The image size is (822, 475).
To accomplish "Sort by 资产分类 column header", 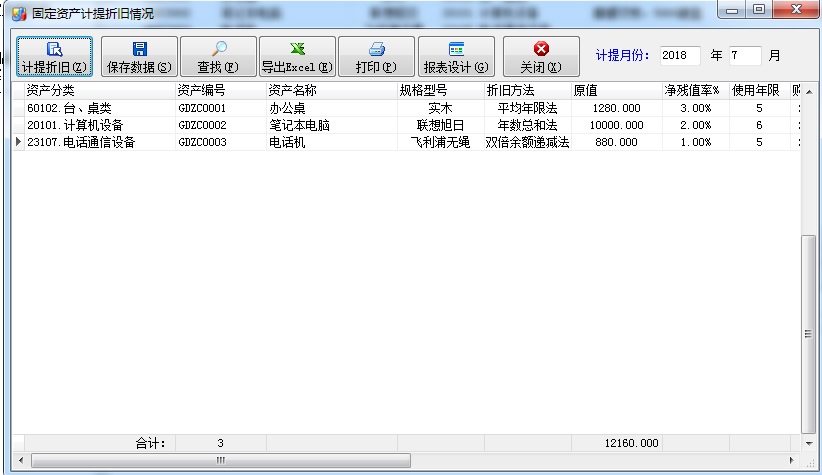I will (100, 91).
